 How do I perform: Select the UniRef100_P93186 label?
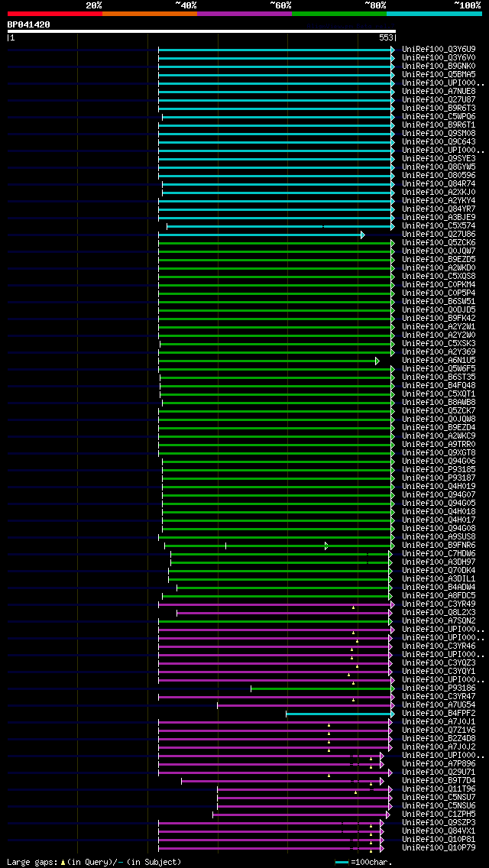pos(439,688)
